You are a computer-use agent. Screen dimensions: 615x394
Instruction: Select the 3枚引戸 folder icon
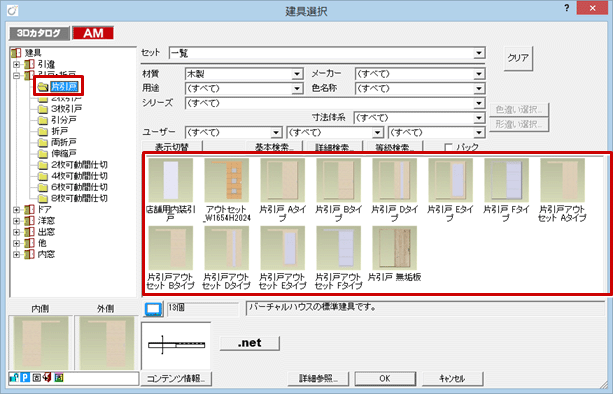[x=43, y=109]
